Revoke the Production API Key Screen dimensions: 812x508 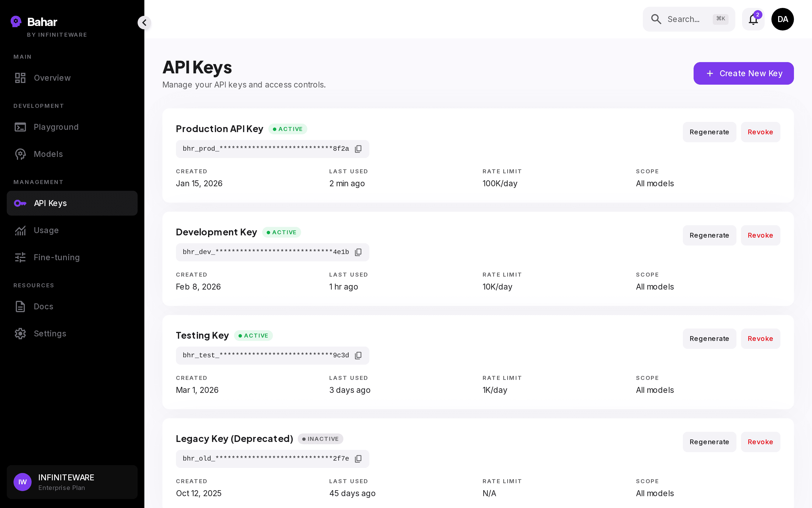click(x=760, y=132)
